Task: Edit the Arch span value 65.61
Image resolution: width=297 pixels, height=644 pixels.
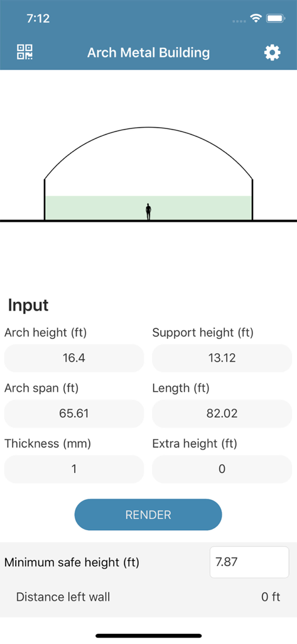Action: click(74, 414)
